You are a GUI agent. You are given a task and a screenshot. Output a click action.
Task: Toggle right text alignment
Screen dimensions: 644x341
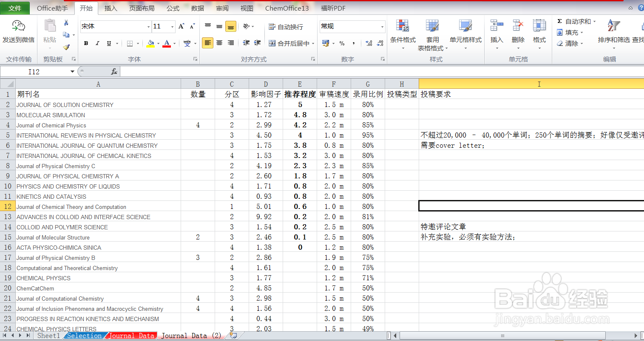coord(231,43)
